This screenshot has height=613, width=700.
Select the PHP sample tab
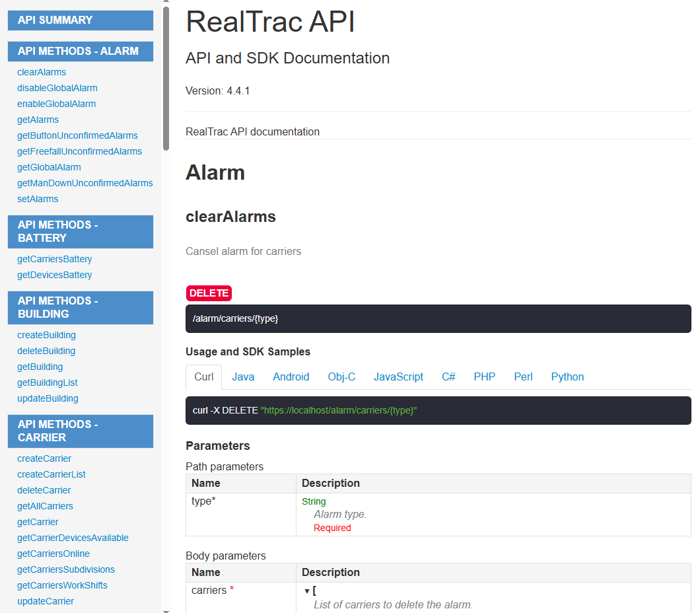484,377
